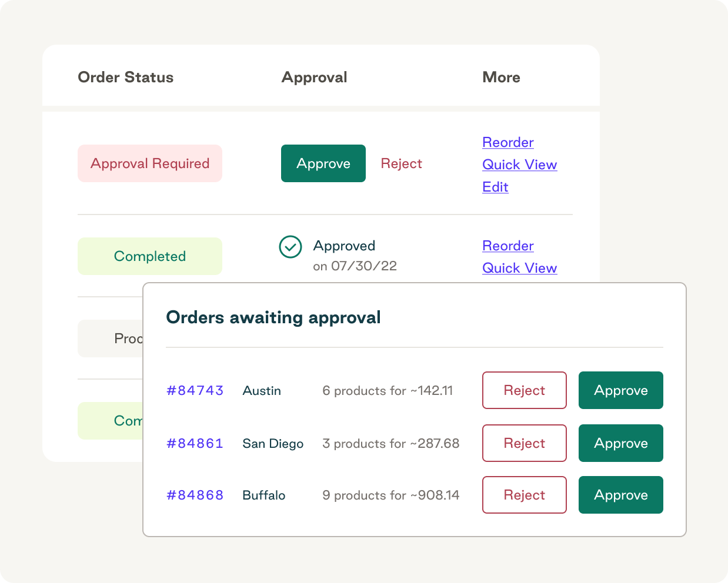This screenshot has width=728, height=583.
Task: Reject the Austin order
Action: coord(524,390)
